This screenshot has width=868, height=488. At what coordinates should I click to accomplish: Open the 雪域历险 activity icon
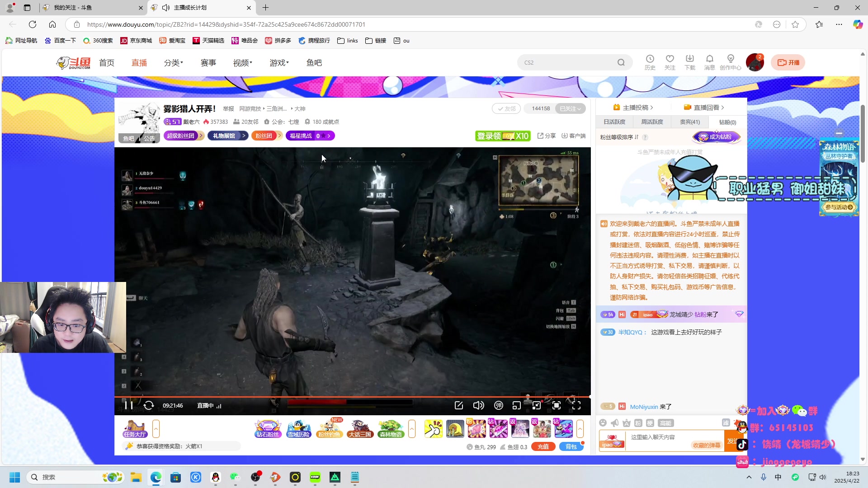point(299,428)
